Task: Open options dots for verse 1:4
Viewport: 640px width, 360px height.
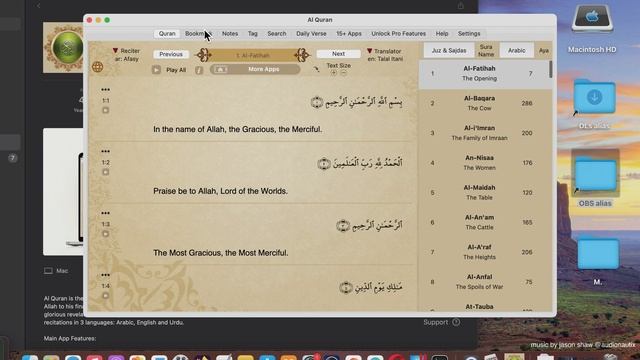Action: (105, 275)
